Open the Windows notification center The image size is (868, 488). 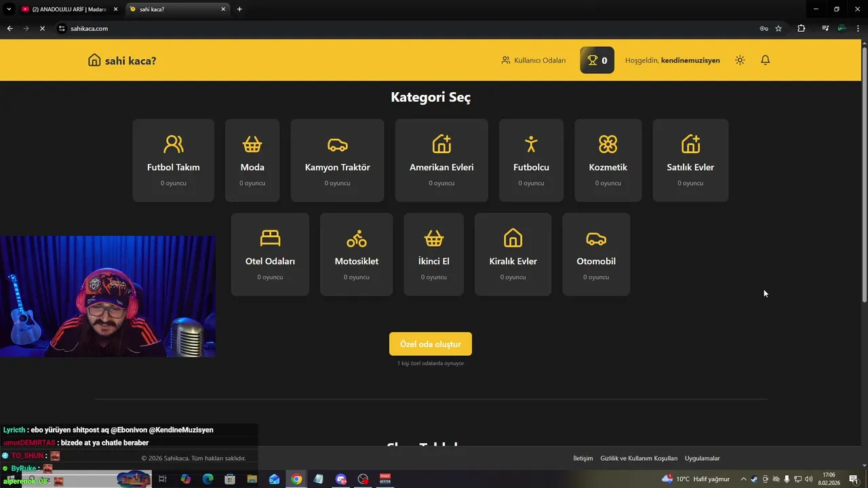tap(854, 479)
